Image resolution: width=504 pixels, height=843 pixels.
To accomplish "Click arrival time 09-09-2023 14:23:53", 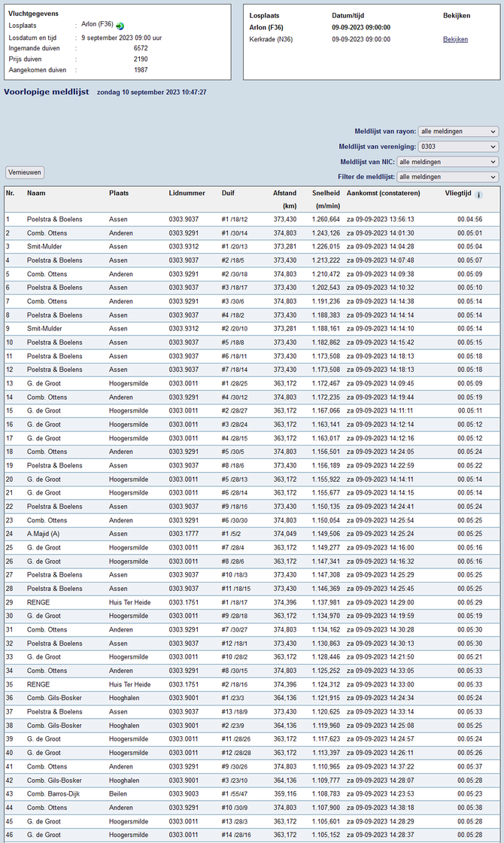I will [x=384, y=794].
